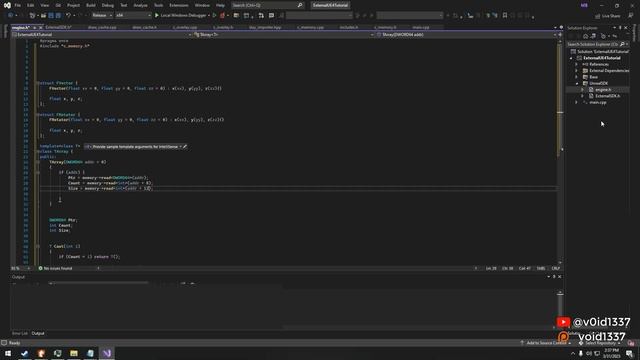This screenshot has width=640, height=360.
Task: Expand the External Dependencies node
Action: tap(576, 71)
